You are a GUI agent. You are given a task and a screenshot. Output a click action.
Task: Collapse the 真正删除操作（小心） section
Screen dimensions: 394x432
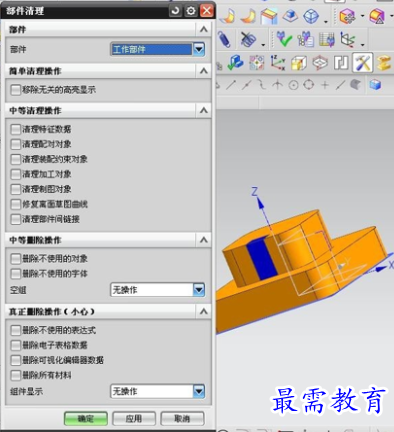(x=204, y=311)
